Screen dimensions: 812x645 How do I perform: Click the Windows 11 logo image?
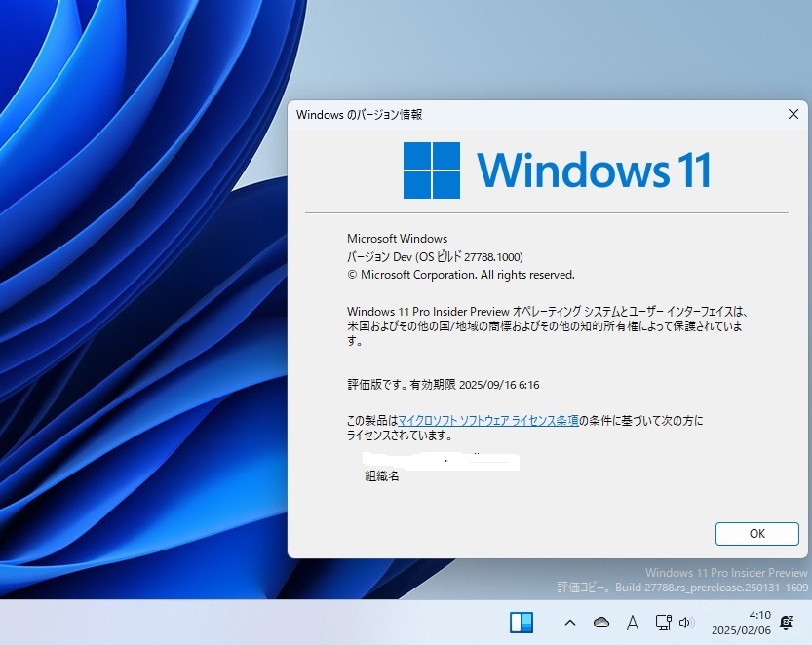[558, 171]
